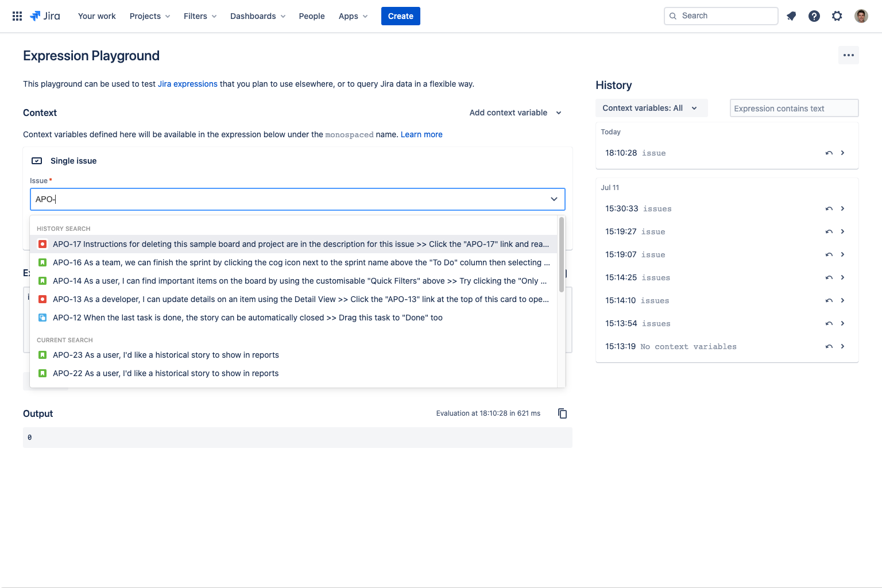Click the output value field
Viewport: 882px width, 588px height.
(297, 438)
